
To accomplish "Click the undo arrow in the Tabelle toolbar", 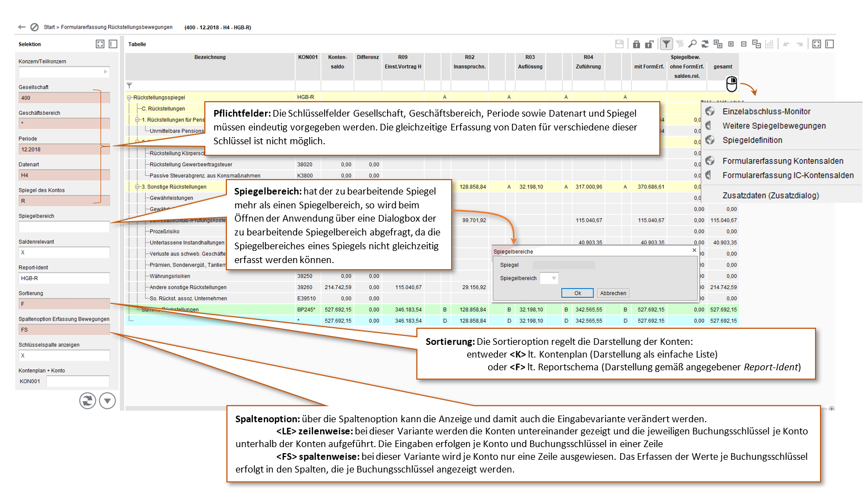I will [x=786, y=44].
